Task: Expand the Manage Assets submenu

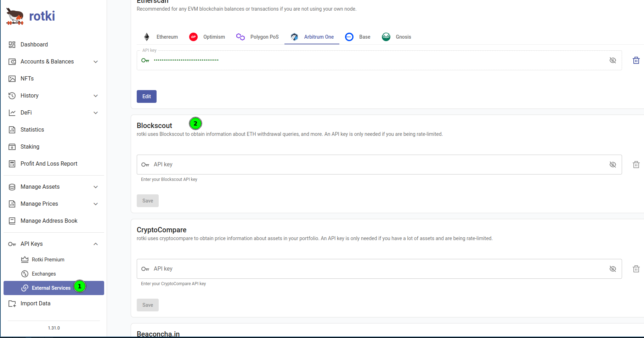Action: (x=96, y=187)
